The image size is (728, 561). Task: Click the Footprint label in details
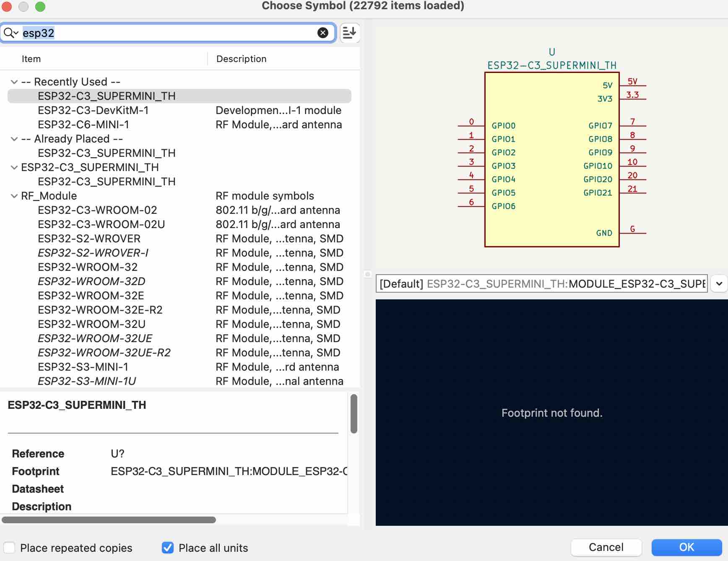tap(36, 471)
